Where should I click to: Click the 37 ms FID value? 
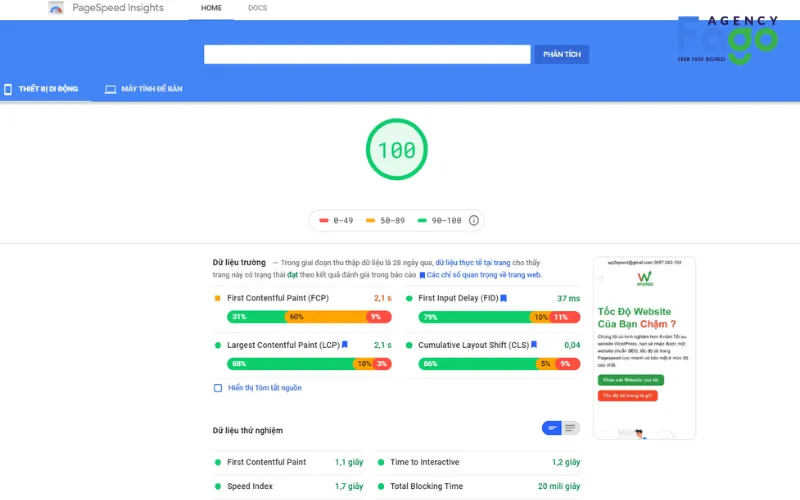568,298
